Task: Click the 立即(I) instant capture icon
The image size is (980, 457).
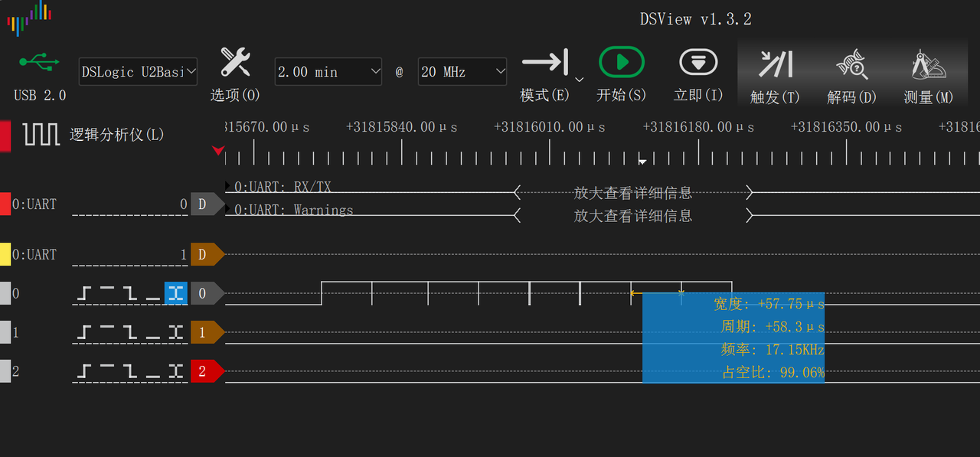Action: [x=698, y=60]
